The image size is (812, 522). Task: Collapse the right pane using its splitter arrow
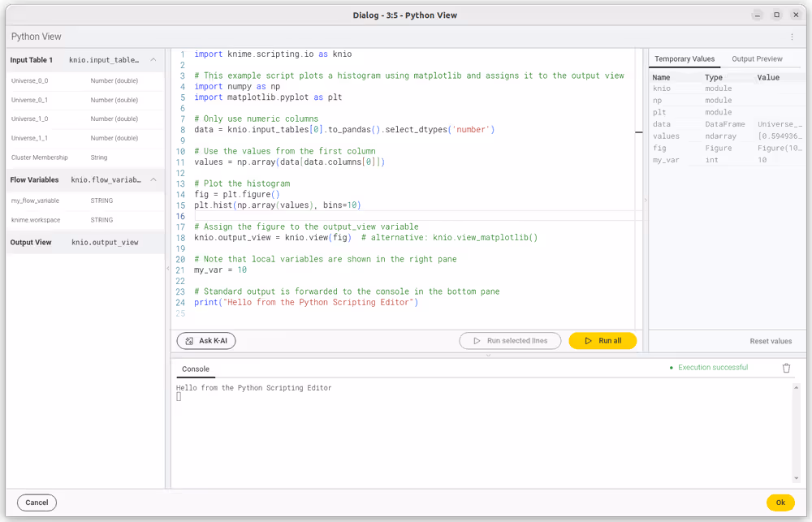pos(646,200)
